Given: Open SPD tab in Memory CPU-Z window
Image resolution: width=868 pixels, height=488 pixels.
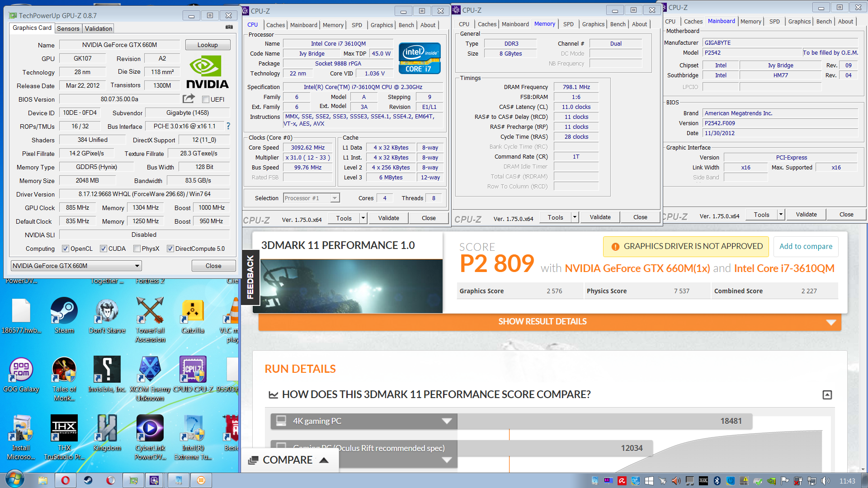Looking at the screenshot, I should (x=568, y=24).
